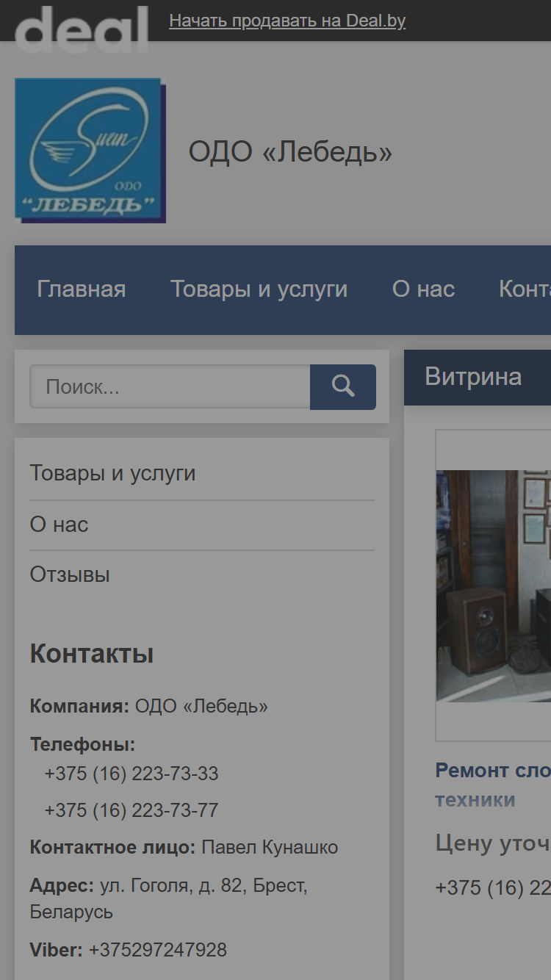Select the phone number +375 (16) 223-73-33
Viewport: 551px width, 980px height.
pyautogui.click(x=132, y=774)
